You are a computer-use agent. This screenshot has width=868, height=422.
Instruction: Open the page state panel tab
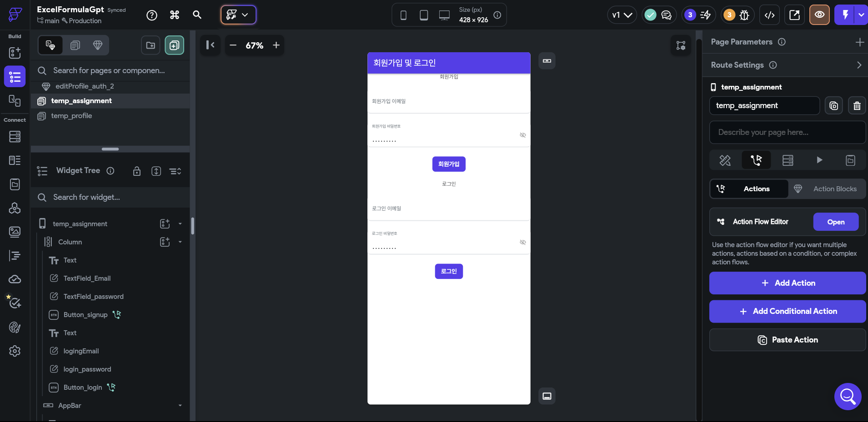click(x=851, y=160)
